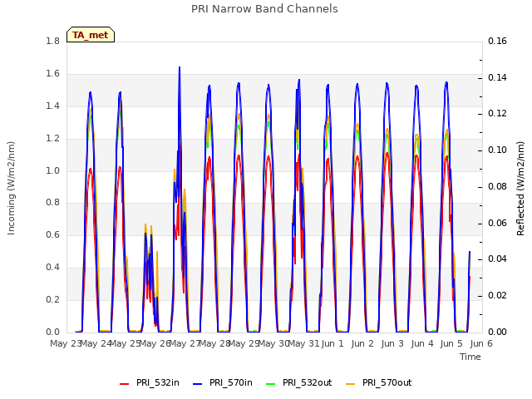Click the red PRI_532in legend swatch
Viewport: 532px width, 399px height.
coord(124,384)
